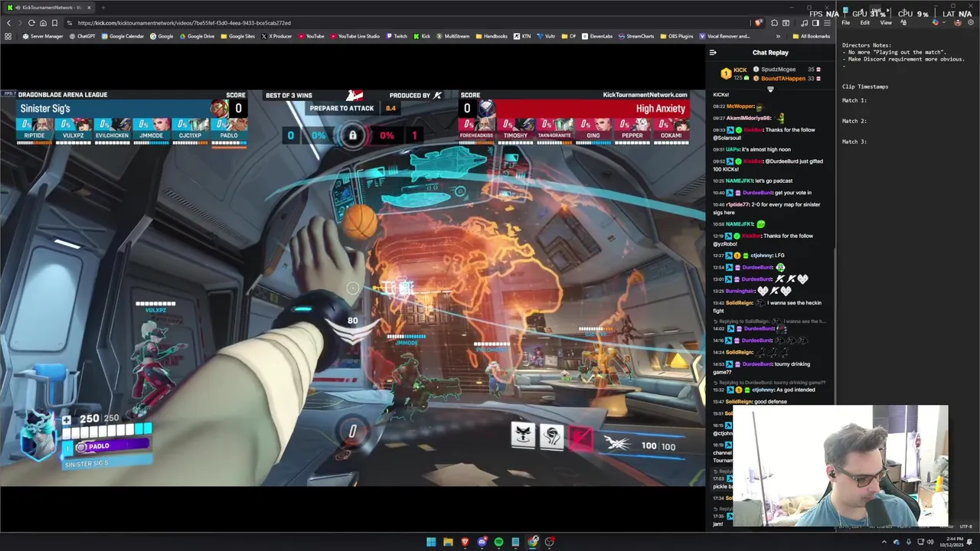This screenshot has width=980, height=551.
Task: Open the Twitch bookmark
Action: 397,36
